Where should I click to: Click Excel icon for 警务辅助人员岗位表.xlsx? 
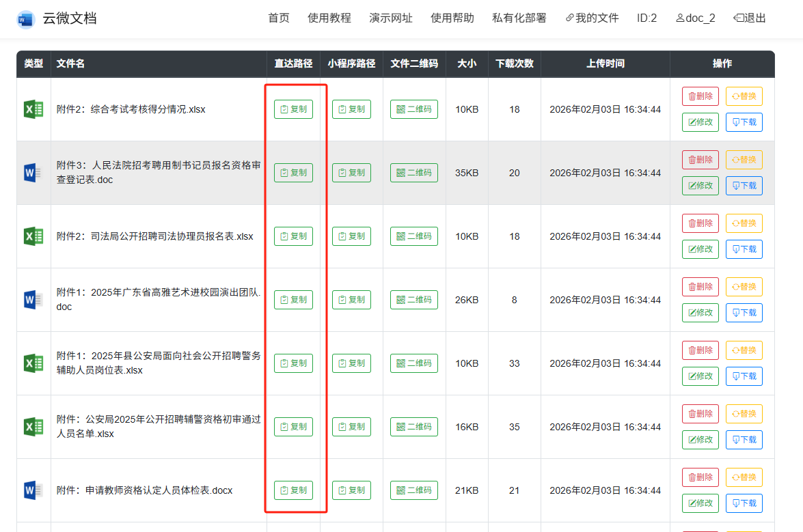click(x=33, y=363)
